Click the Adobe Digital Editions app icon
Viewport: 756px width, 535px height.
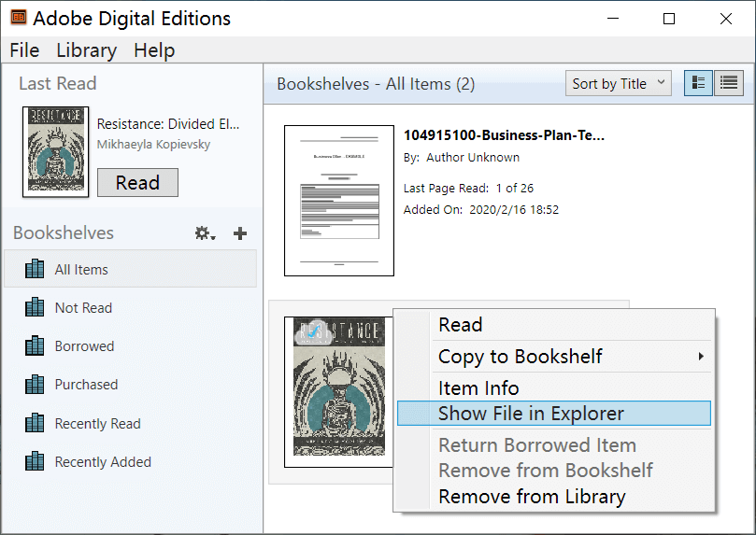point(19,18)
